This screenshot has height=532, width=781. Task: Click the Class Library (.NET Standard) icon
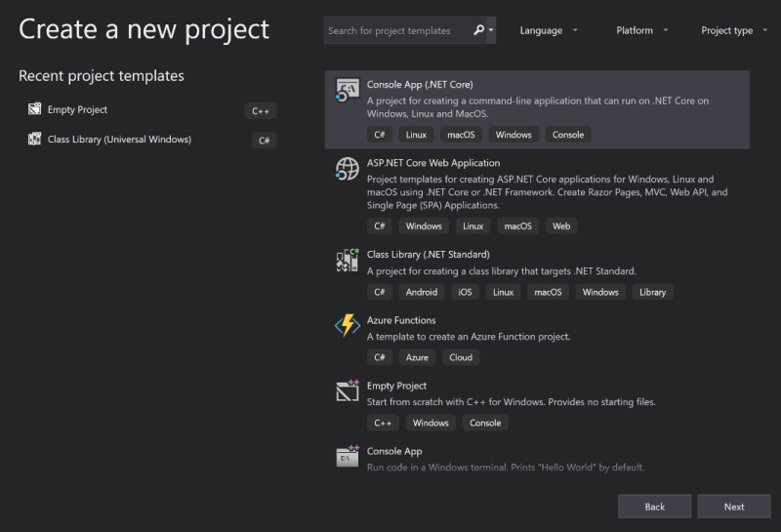[x=348, y=260]
